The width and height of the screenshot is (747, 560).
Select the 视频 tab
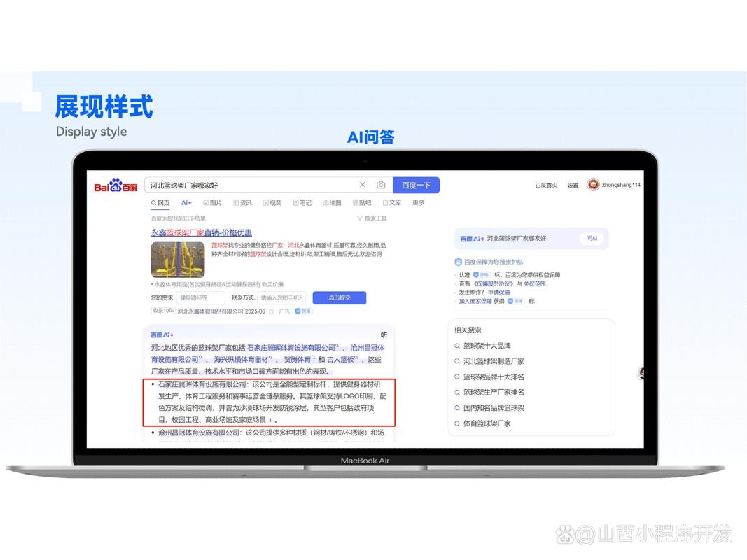coord(272,203)
